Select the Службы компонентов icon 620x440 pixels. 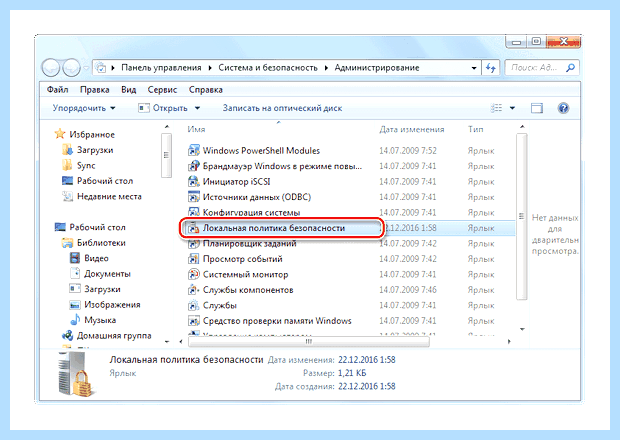[193, 290]
